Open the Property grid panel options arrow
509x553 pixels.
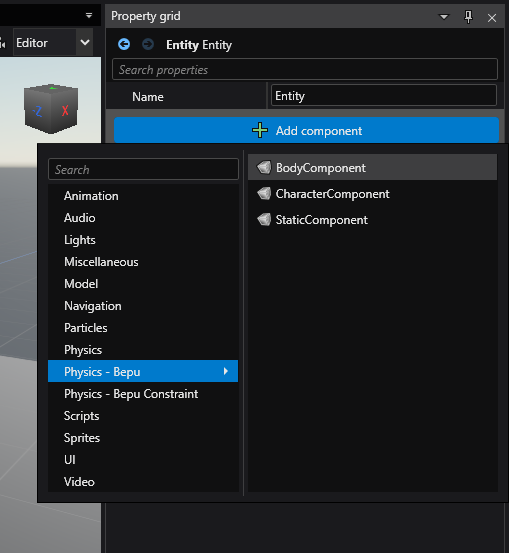pyautogui.click(x=444, y=17)
